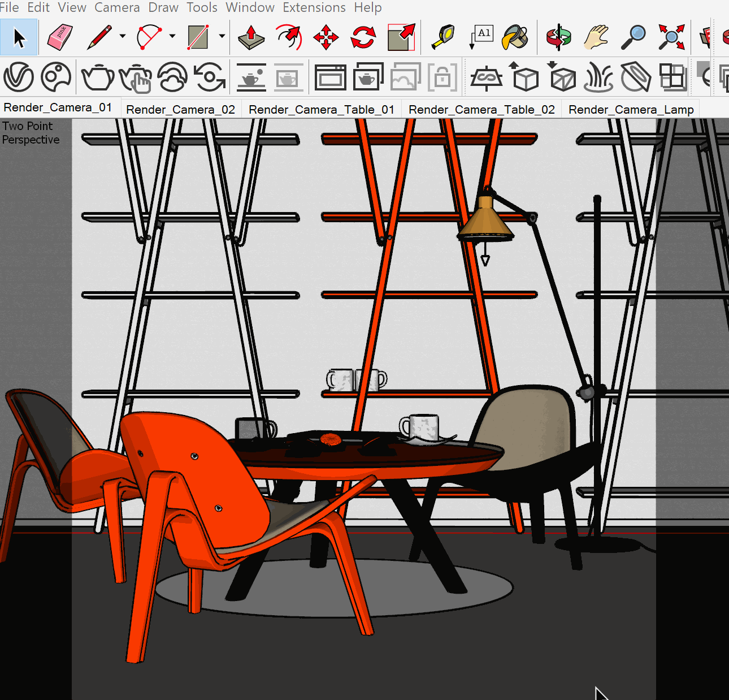The width and height of the screenshot is (729, 700).
Task: Click the Batch Render icon
Action: [x=368, y=77]
